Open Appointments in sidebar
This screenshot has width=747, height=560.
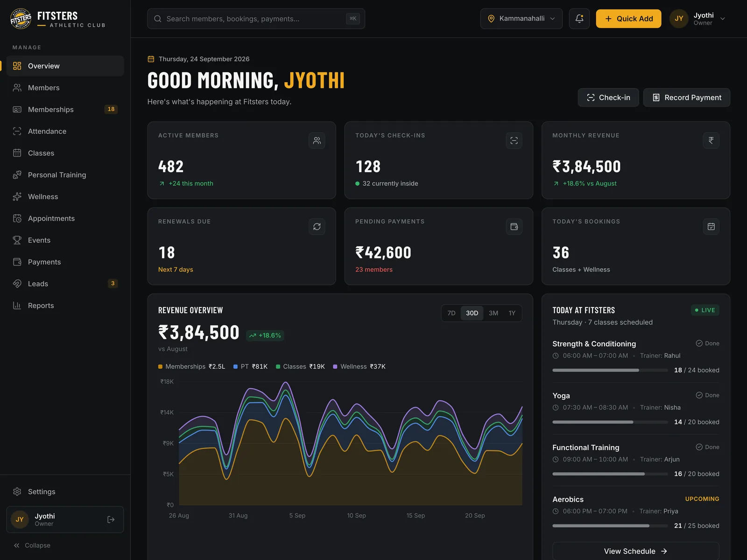65,218
